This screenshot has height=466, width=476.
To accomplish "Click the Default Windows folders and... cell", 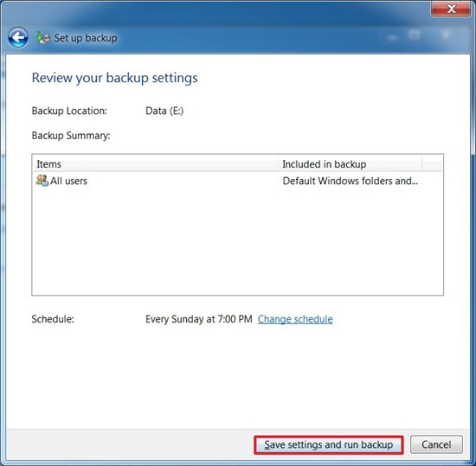I will click(x=350, y=181).
